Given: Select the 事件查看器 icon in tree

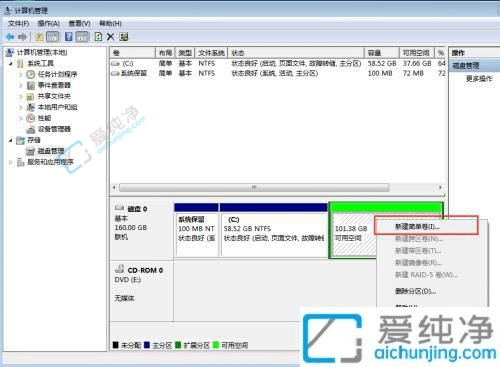Looking at the screenshot, I should point(31,85).
